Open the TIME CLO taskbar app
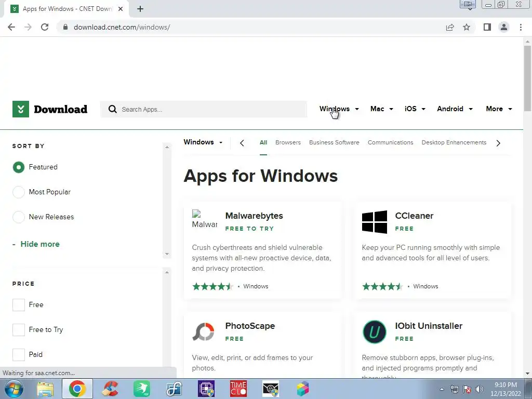This screenshot has width=532, height=399. (238, 389)
